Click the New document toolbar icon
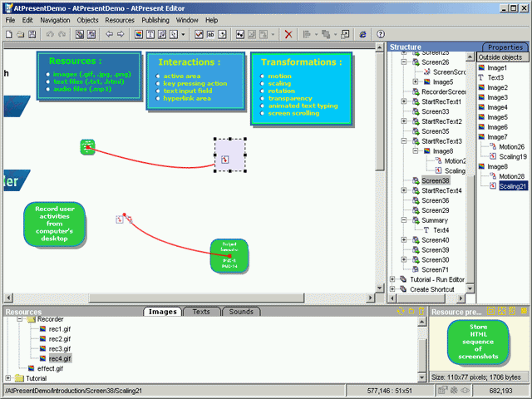Viewport: 532px width, 399px height. (x=9, y=34)
